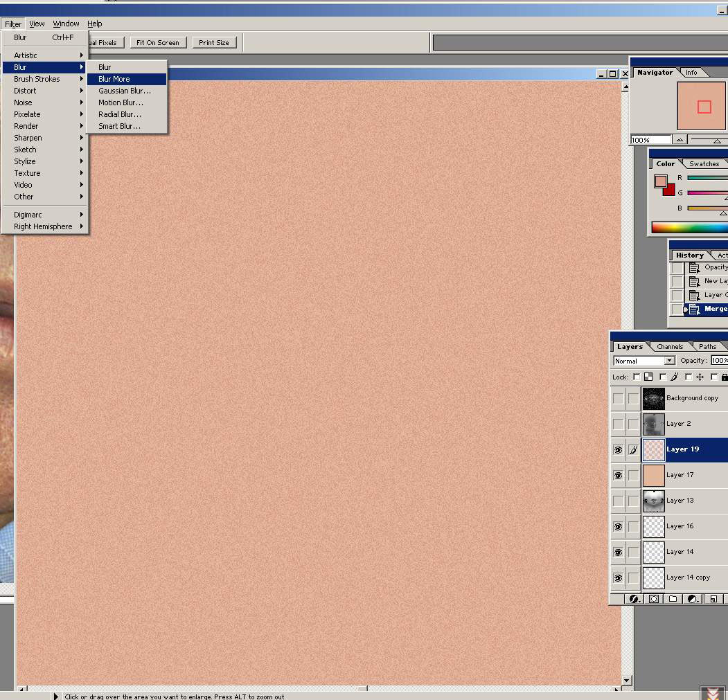Enable the lock transparent pixels checkbox
Image resolution: width=728 pixels, height=700 pixels.
coord(637,377)
